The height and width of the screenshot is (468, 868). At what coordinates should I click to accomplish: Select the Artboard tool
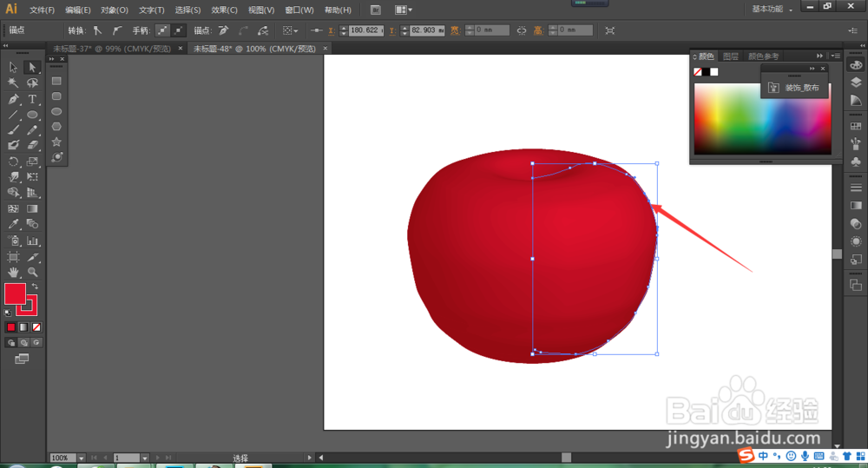tap(13, 257)
